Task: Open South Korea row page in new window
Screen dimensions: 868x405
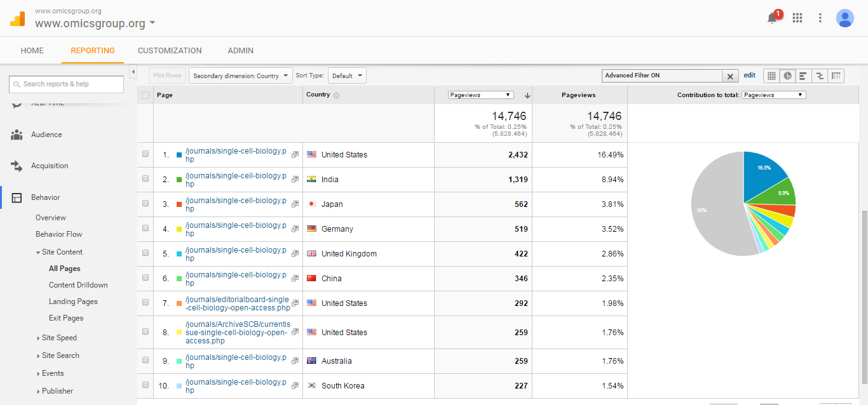Action: tap(295, 386)
